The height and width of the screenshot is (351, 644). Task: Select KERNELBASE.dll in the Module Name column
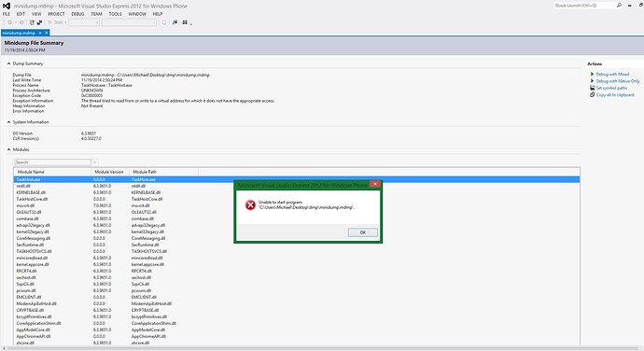(31, 192)
